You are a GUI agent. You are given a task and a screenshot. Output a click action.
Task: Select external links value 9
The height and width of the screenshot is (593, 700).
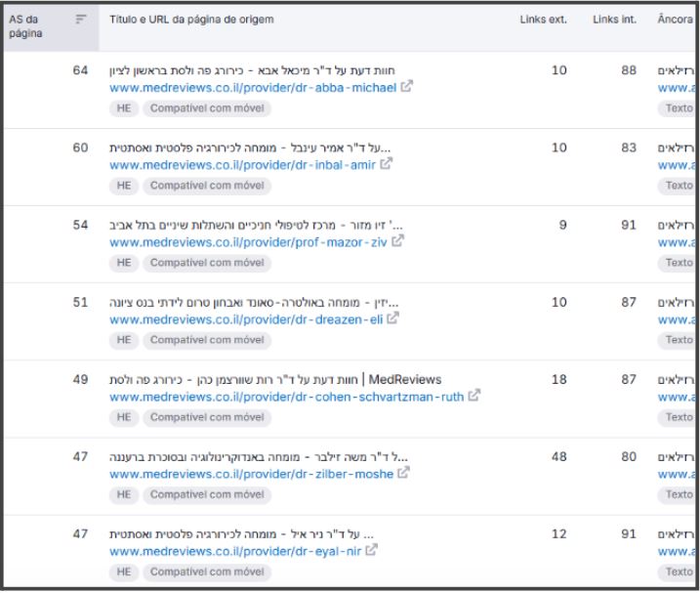coord(563,225)
